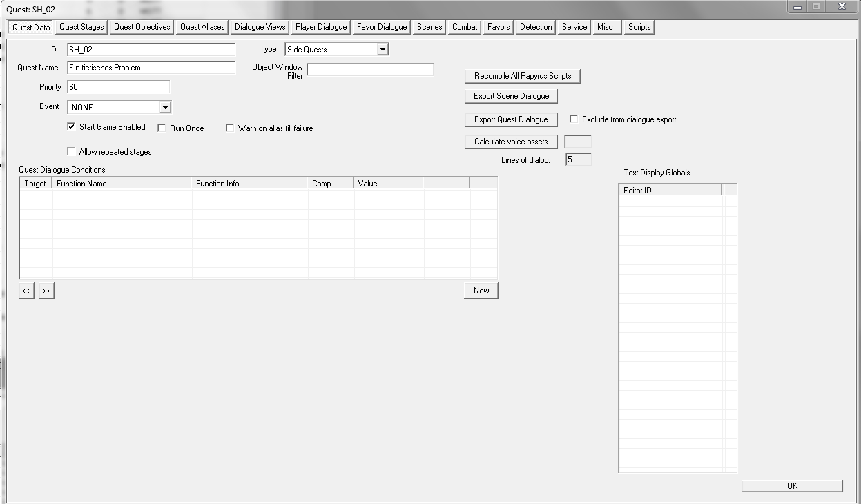Viewport: 861px width, 504px height.
Task: Enable Exclude from dialogue export
Action: click(574, 119)
